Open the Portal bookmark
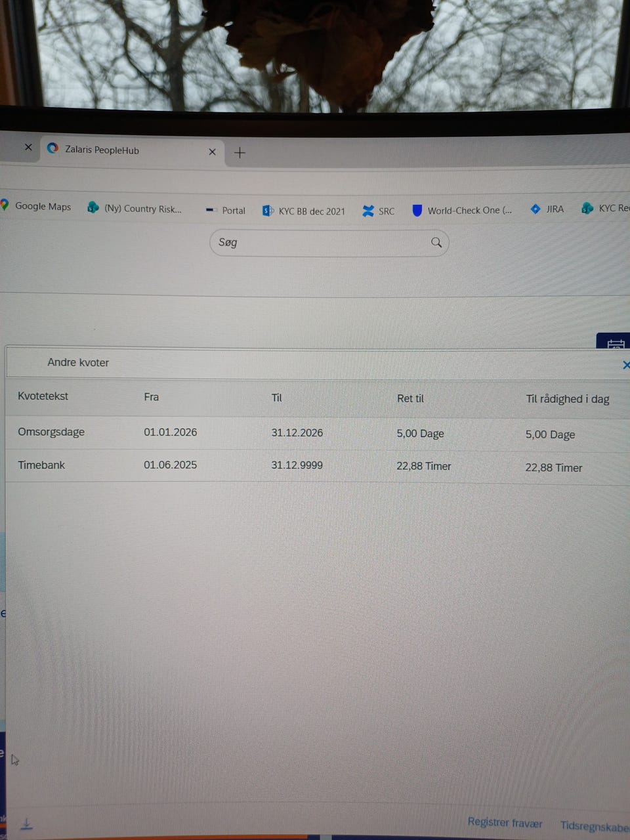 pyautogui.click(x=225, y=210)
